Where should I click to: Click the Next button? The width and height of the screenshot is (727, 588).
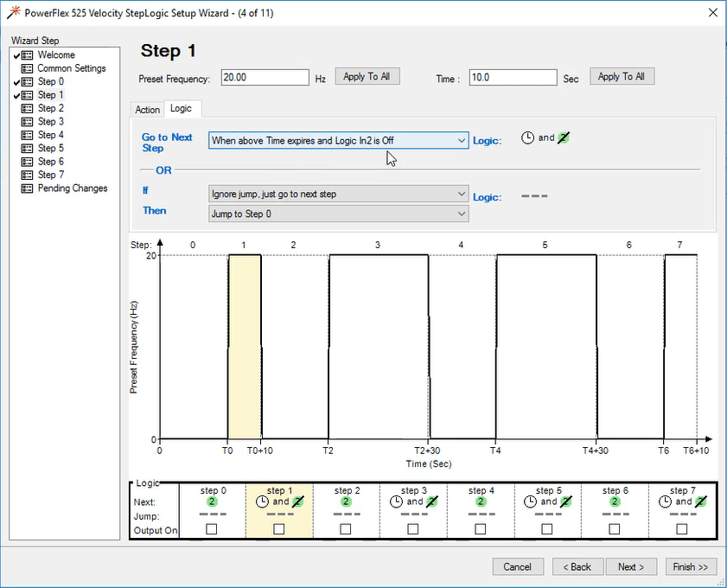click(x=631, y=566)
